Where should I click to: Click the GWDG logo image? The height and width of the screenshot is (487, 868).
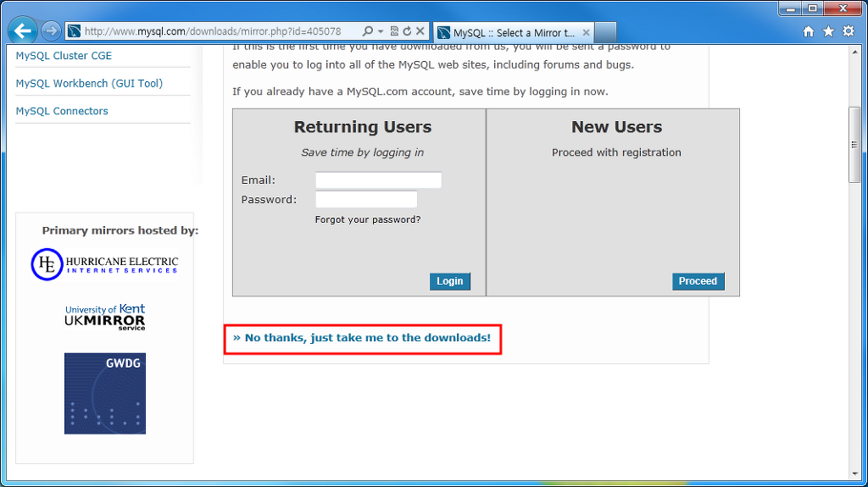105,394
